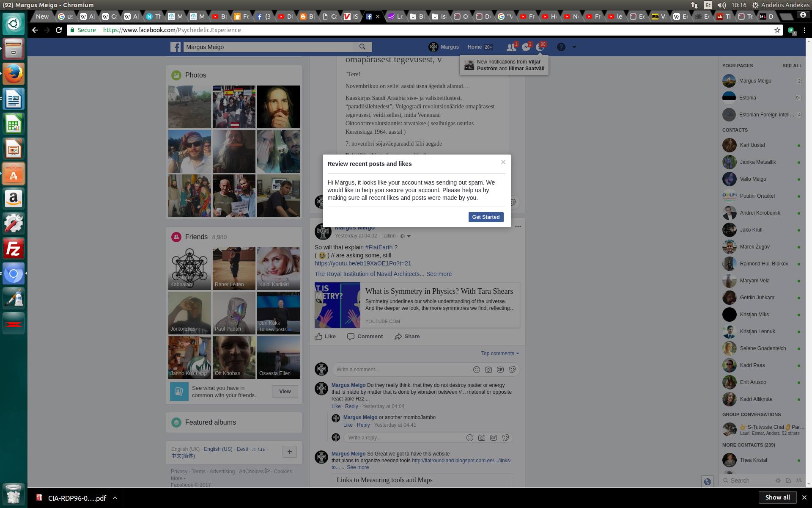
Task: Go to Home in the Facebook header
Action: pyautogui.click(x=475, y=47)
